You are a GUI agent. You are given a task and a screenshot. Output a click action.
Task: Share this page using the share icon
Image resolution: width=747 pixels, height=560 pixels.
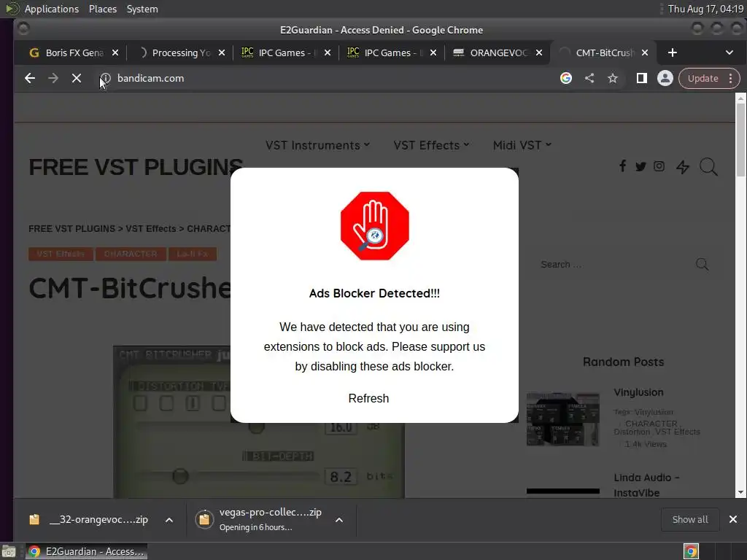589,78
